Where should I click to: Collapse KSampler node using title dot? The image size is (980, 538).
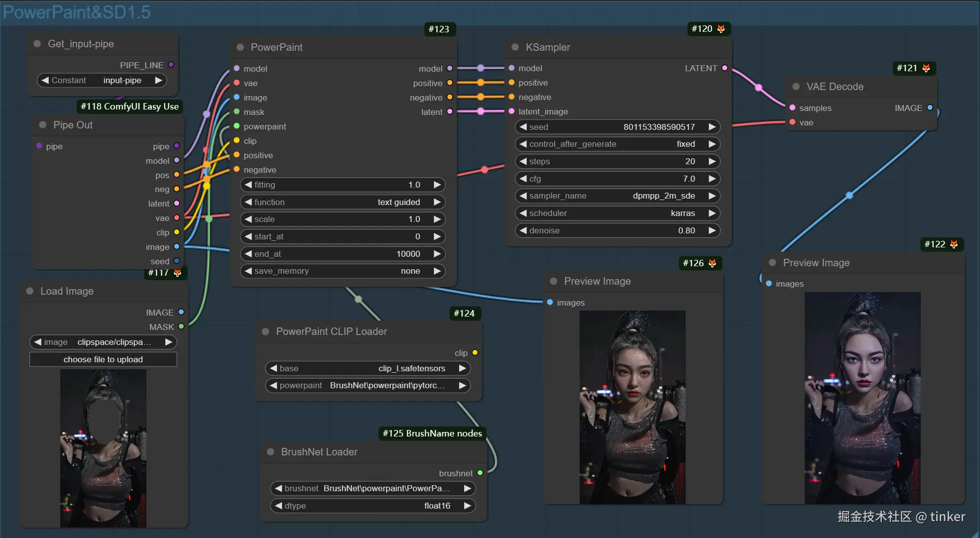515,47
